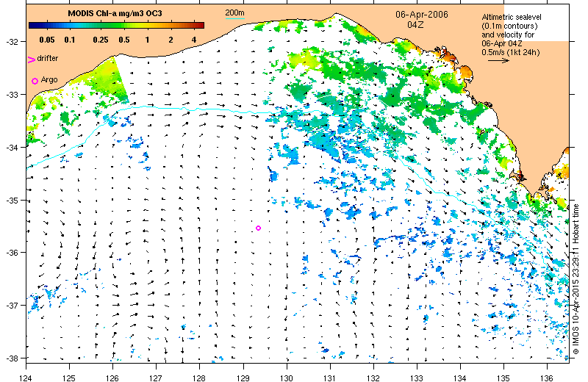The width and height of the screenshot is (588, 382).
Task: Click the latitude label "-34"
Action: click(x=11, y=148)
